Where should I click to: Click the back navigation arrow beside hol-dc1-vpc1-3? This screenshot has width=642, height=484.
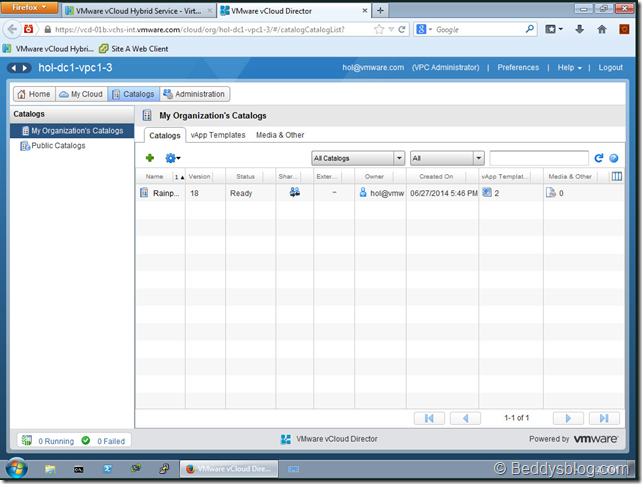[14, 68]
